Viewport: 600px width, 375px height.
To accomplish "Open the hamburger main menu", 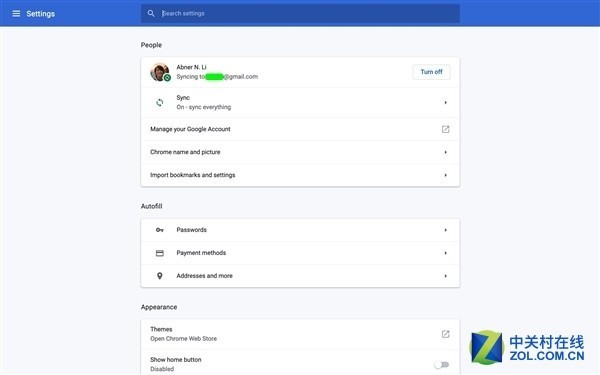I will pyautogui.click(x=16, y=14).
